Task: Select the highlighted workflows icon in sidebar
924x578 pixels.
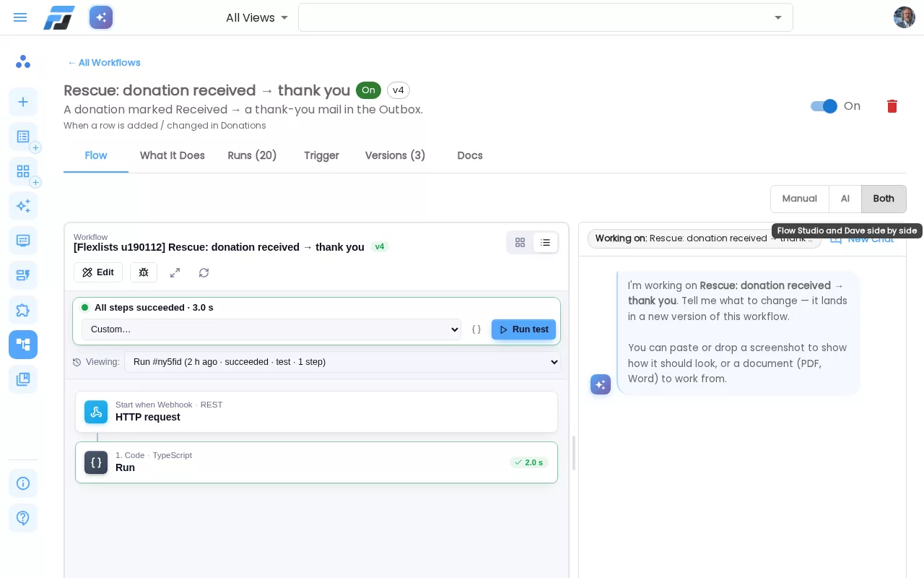Action: [x=23, y=345]
